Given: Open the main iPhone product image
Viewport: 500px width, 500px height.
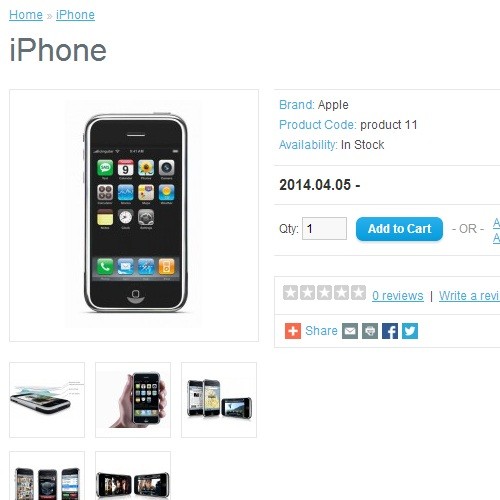Looking at the screenshot, I should click(134, 215).
